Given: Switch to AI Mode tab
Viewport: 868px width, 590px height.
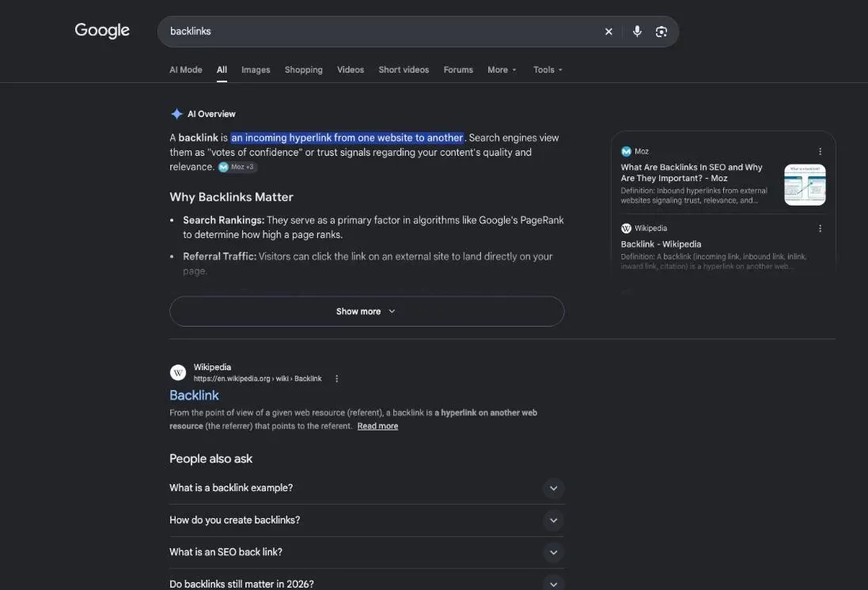Looking at the screenshot, I should (185, 70).
